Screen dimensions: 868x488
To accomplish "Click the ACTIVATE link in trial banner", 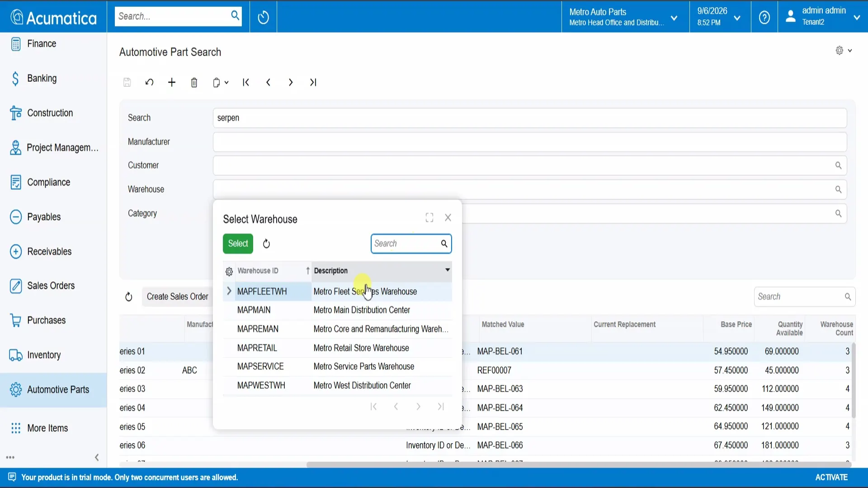I will (x=831, y=478).
